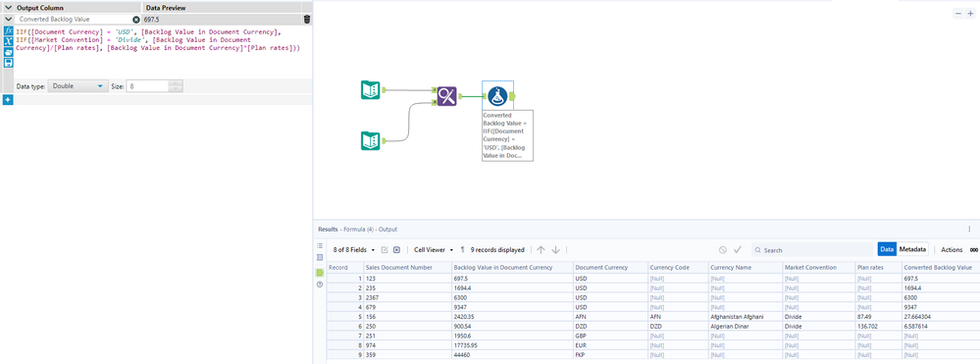The height and width of the screenshot is (364, 980).
Task: Show messages list icon in Results sidebar
Action: pos(320,246)
